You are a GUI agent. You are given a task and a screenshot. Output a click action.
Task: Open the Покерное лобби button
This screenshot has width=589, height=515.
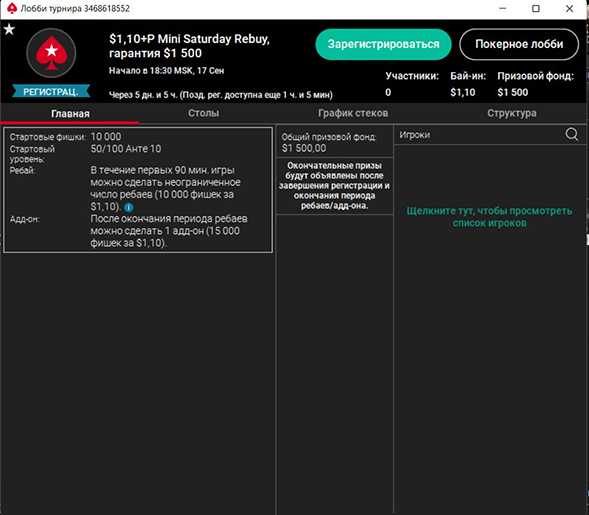tap(519, 44)
